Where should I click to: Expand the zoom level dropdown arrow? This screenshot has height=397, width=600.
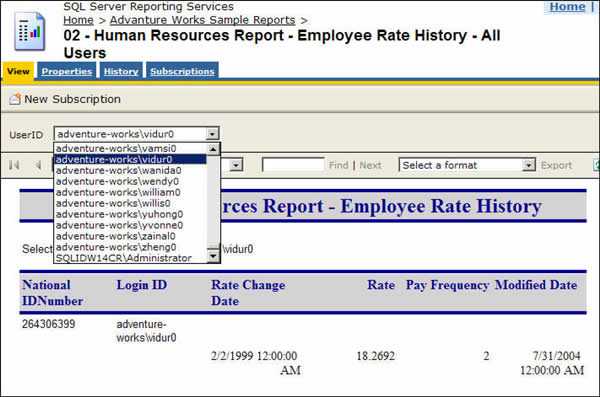(236, 165)
